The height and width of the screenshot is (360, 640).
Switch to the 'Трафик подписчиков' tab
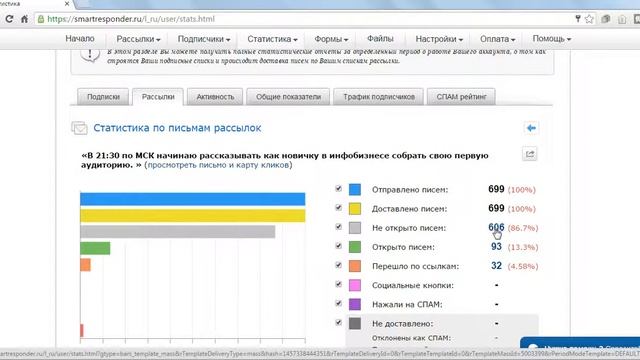pos(379,97)
